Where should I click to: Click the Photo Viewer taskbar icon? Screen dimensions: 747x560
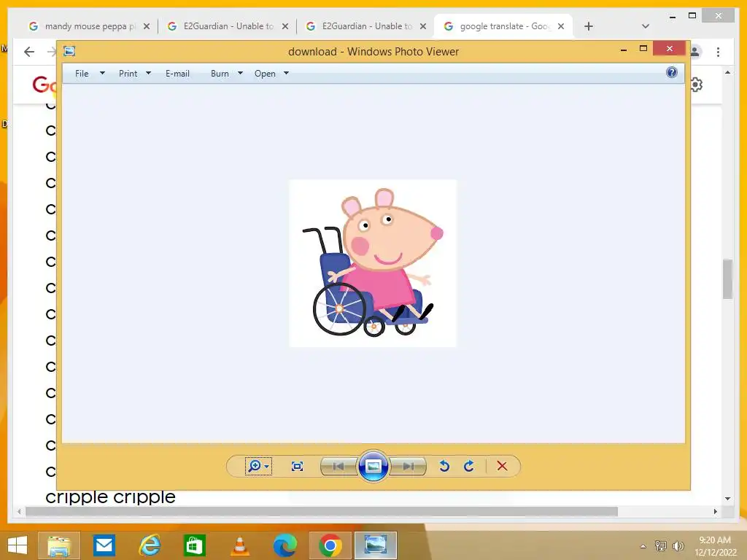coord(376,545)
